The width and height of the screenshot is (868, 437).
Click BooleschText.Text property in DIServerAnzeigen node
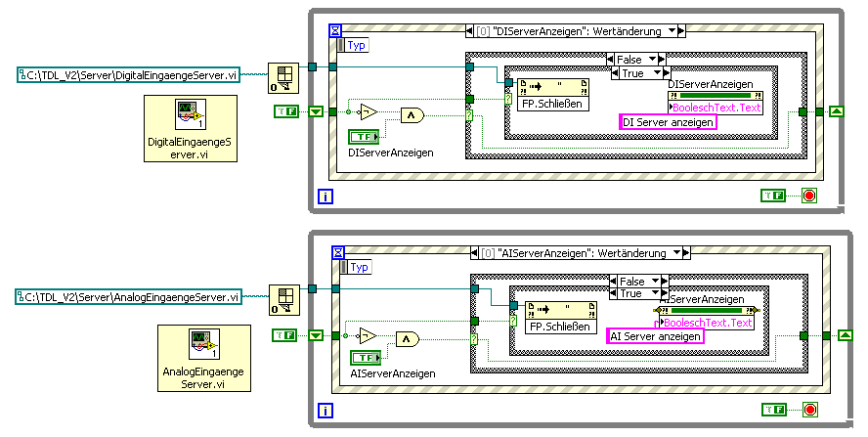[x=716, y=108]
